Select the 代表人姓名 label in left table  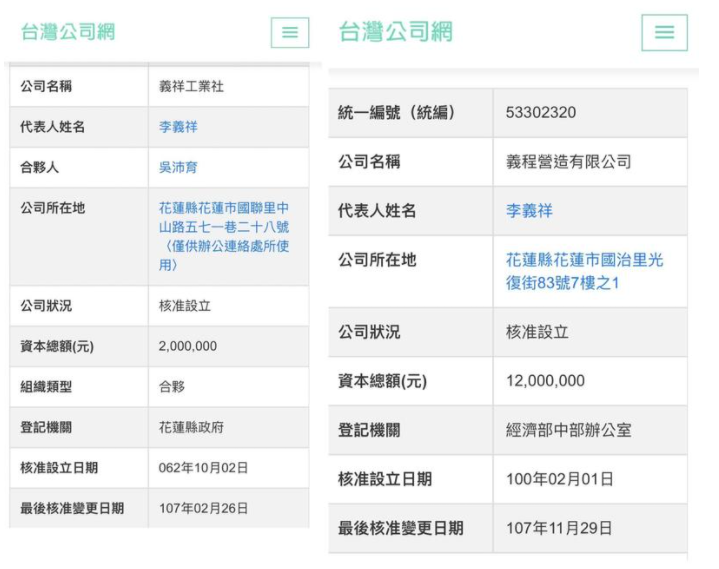(52, 127)
